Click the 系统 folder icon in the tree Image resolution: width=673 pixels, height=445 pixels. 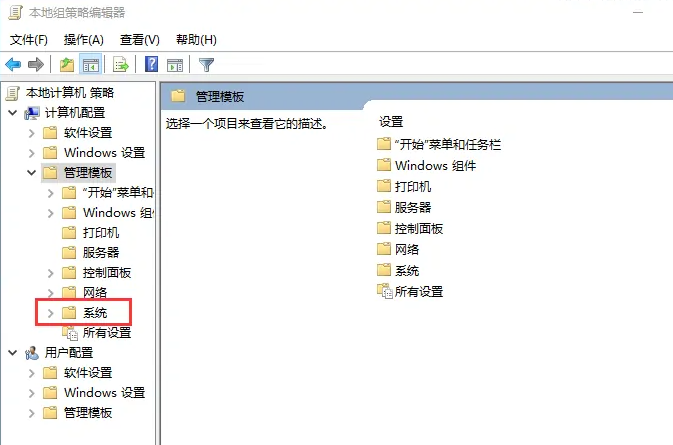coord(69,313)
